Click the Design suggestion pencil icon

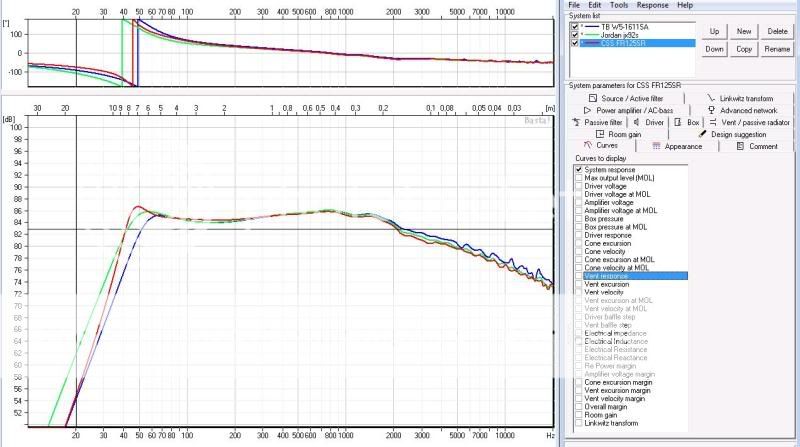tap(700, 134)
